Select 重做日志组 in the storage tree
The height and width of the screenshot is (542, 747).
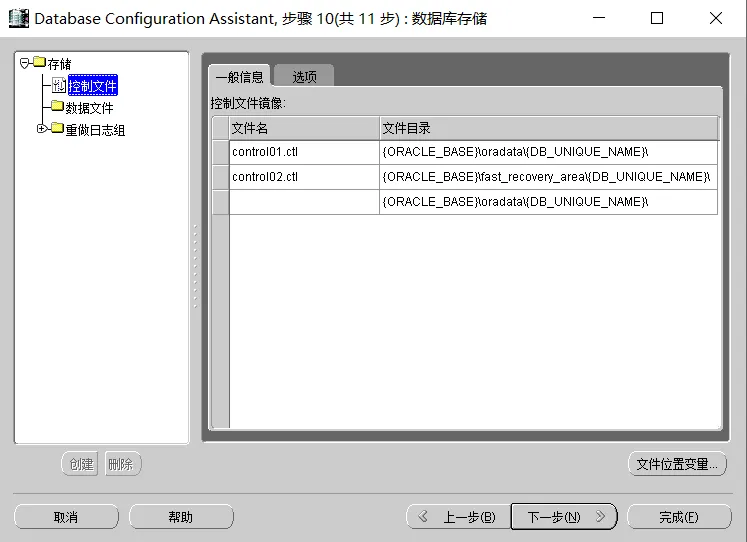click(95, 130)
